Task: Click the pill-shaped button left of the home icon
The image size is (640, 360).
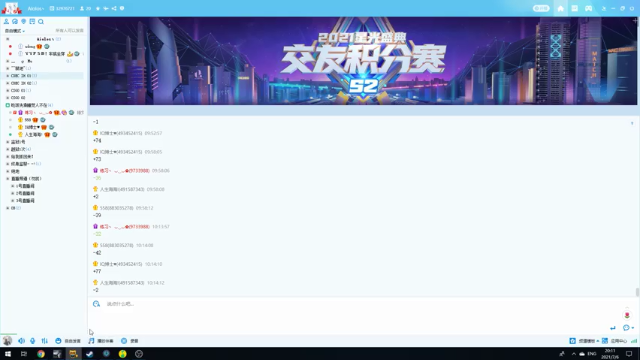Action: tap(541, 8)
